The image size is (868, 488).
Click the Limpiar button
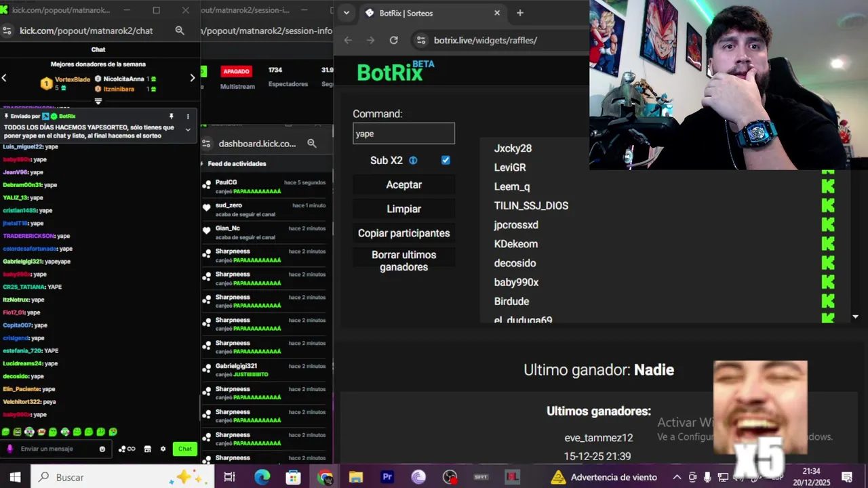point(403,209)
